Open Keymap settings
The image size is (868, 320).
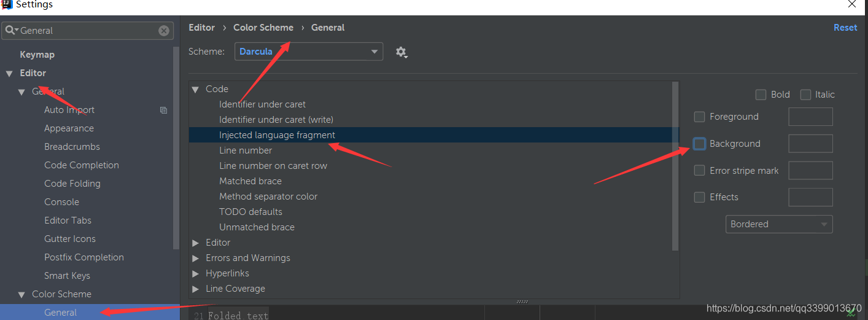(37, 55)
